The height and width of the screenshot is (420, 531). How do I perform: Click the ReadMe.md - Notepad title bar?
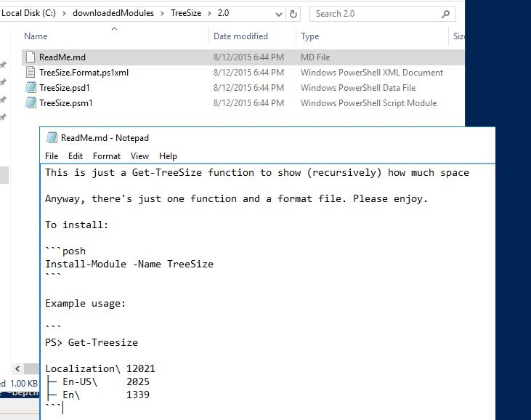[x=267, y=138]
